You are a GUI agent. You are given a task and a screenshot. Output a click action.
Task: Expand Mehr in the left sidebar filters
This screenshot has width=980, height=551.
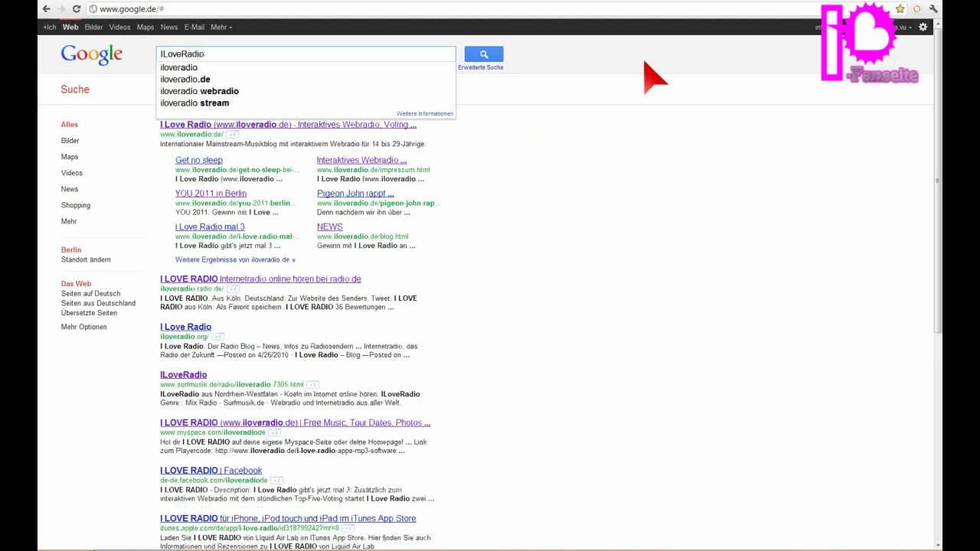(69, 221)
